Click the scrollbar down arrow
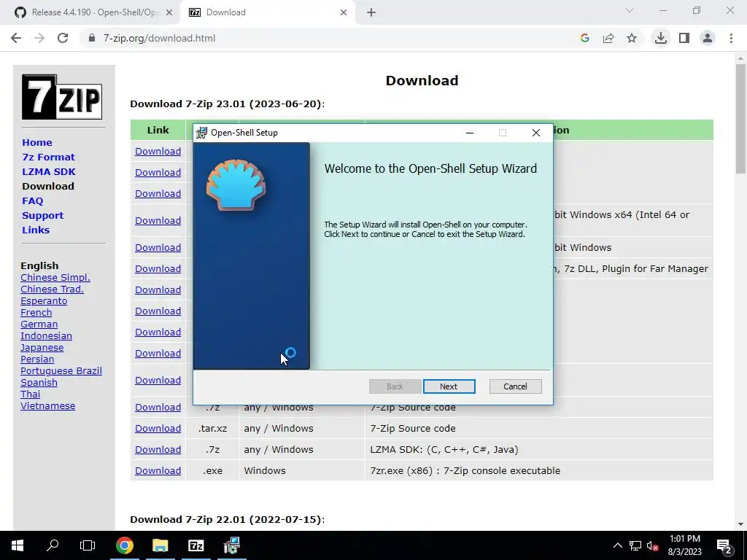This screenshot has width=747, height=560. 740,524
